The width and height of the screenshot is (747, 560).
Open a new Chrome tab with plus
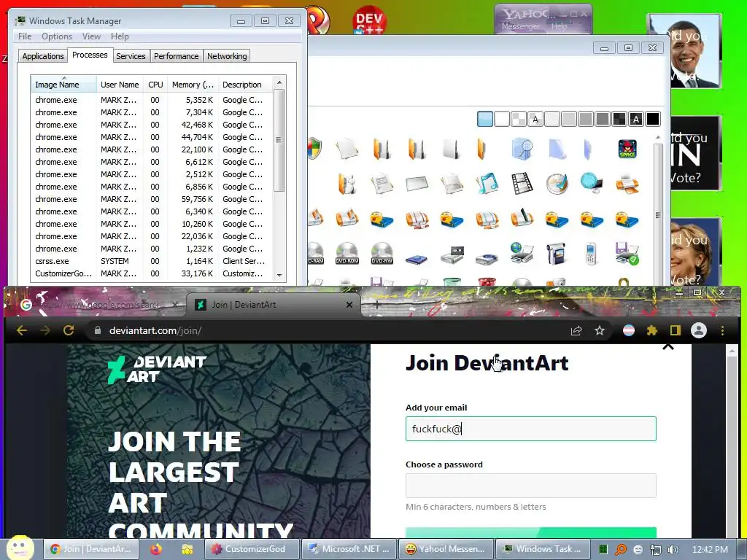[x=376, y=305]
